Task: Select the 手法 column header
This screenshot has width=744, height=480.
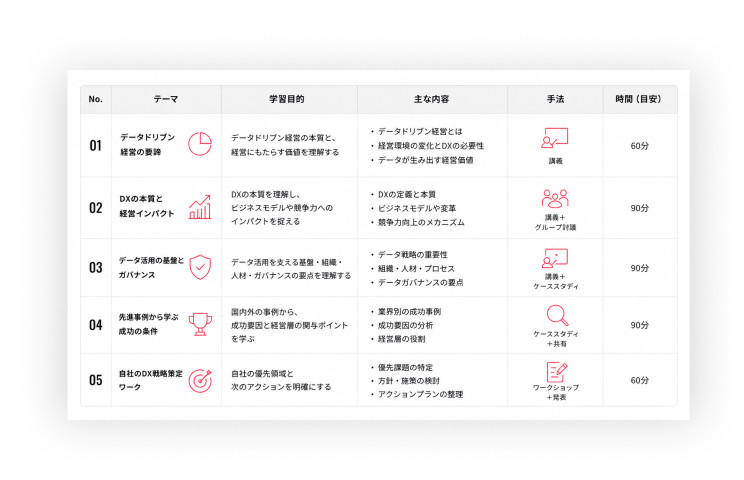Action: [555, 99]
